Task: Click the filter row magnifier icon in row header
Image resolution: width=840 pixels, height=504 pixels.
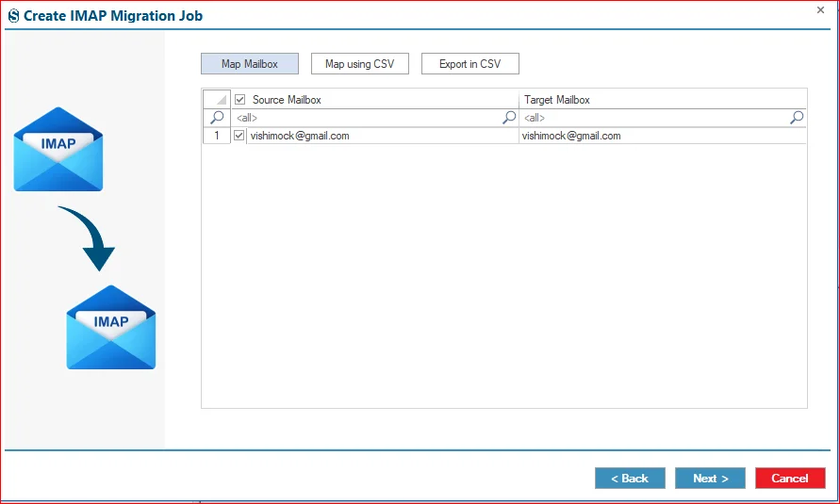Action: [x=217, y=117]
